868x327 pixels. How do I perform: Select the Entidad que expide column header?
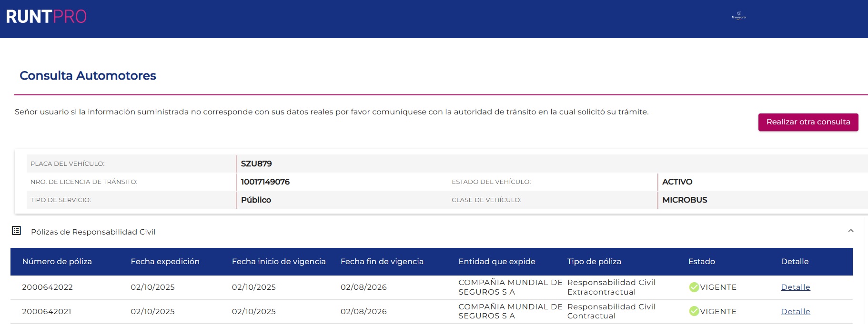(x=496, y=261)
